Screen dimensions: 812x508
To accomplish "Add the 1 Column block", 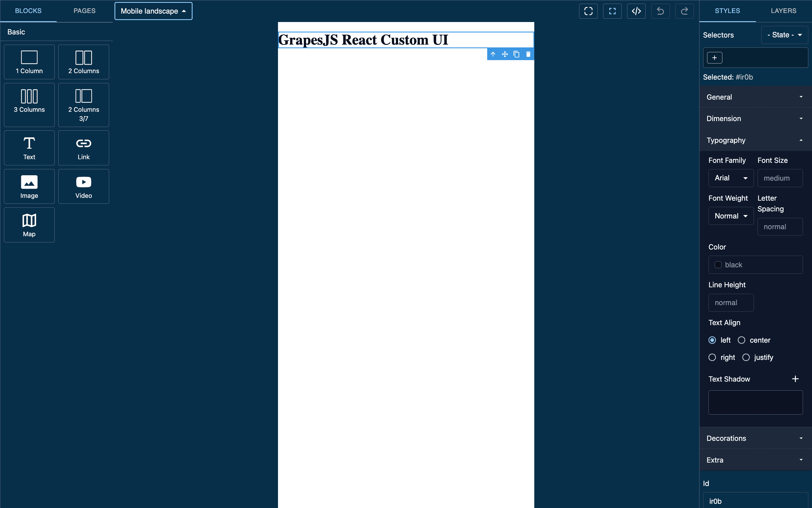I will pos(29,62).
